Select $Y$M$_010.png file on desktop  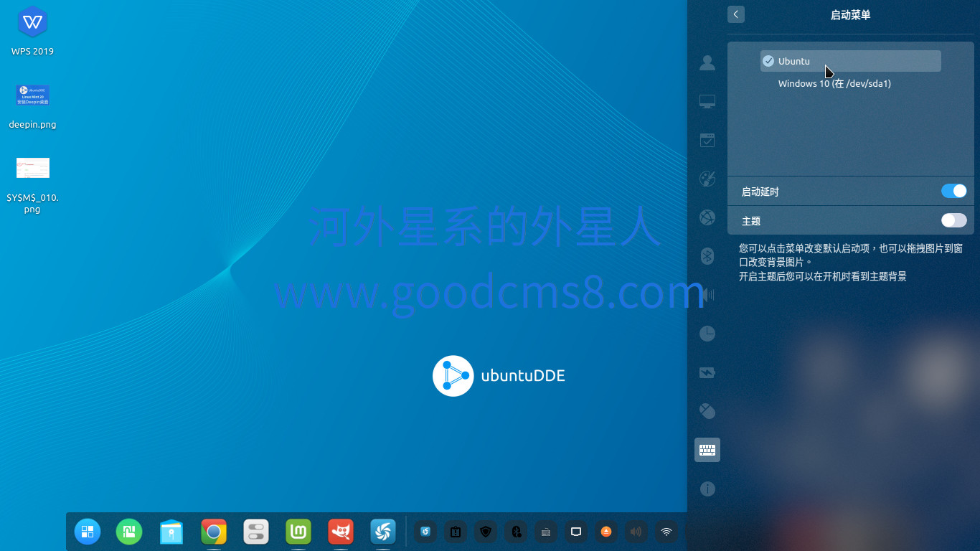[32, 185]
